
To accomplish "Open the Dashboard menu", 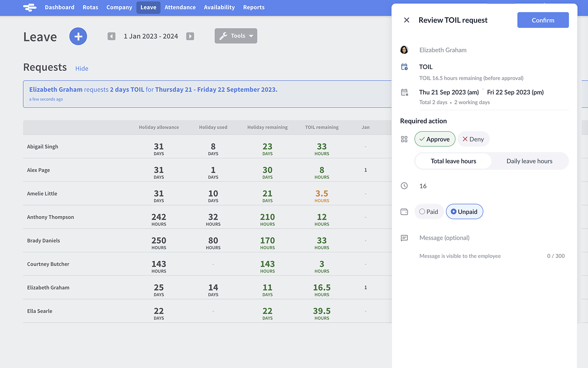I will pos(60,7).
